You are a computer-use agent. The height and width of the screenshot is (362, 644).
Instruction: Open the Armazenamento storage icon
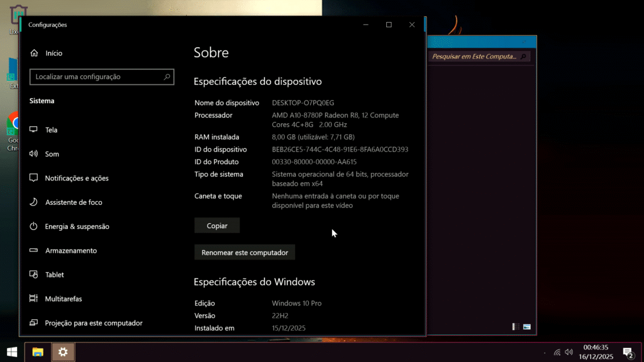(34, 251)
